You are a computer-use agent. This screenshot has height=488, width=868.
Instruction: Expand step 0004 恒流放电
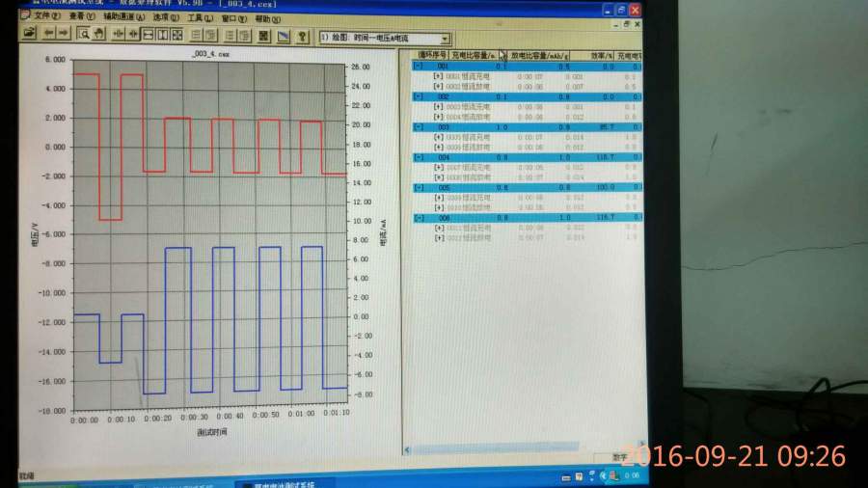[439, 117]
